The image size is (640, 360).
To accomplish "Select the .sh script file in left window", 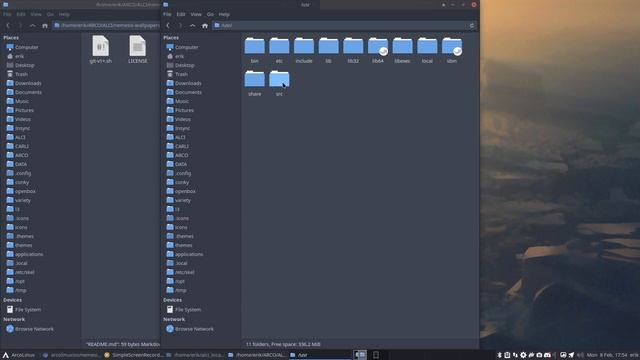I will point(100,50).
